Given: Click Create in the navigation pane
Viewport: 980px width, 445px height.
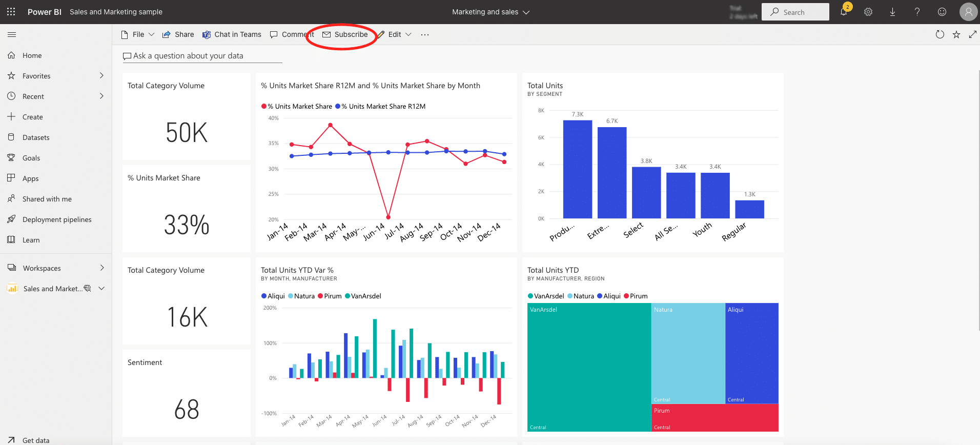Looking at the screenshot, I should [x=33, y=117].
